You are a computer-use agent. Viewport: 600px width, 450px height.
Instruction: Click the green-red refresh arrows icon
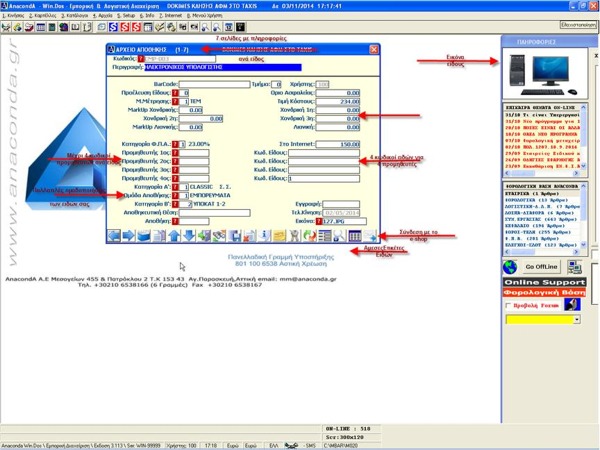click(x=309, y=235)
